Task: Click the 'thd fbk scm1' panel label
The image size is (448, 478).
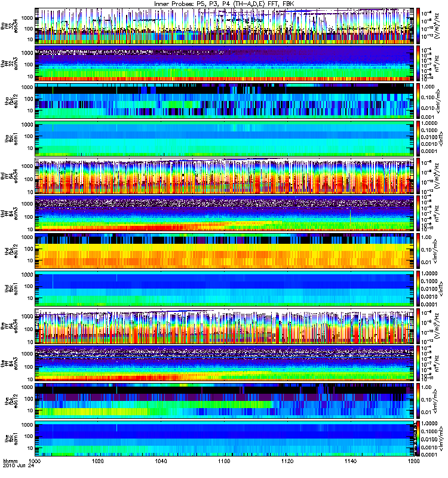Action: click(x=11, y=289)
